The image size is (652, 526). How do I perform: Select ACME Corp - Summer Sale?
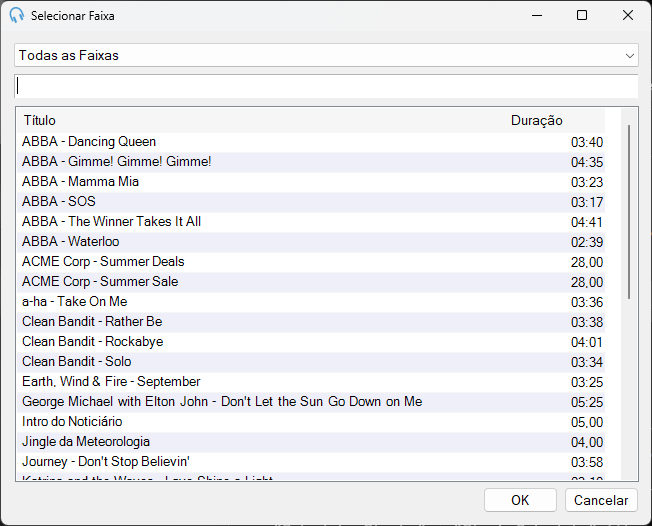tap(311, 282)
